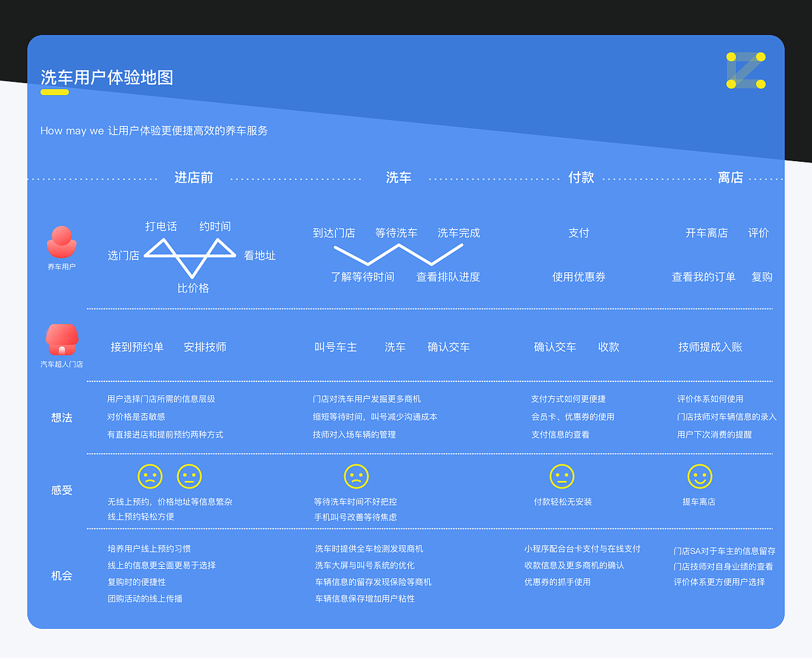Click the 安排技师 store step
The height and width of the screenshot is (658, 812).
(x=205, y=347)
